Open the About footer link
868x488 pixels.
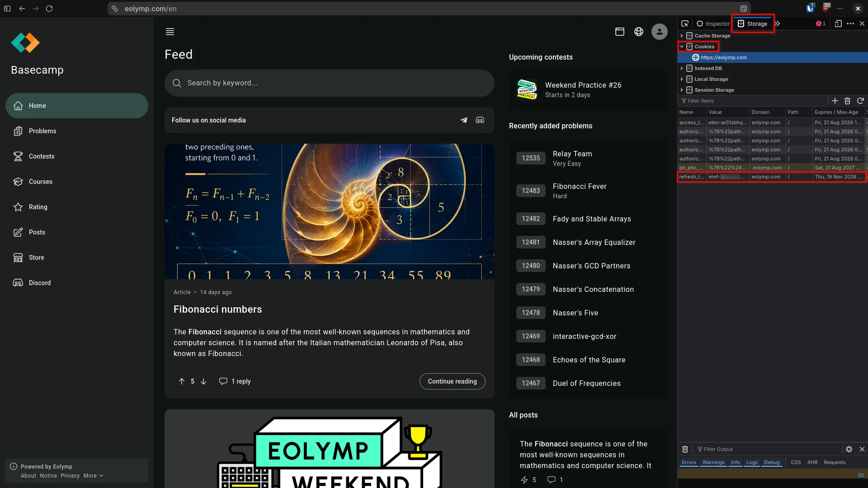(x=28, y=476)
